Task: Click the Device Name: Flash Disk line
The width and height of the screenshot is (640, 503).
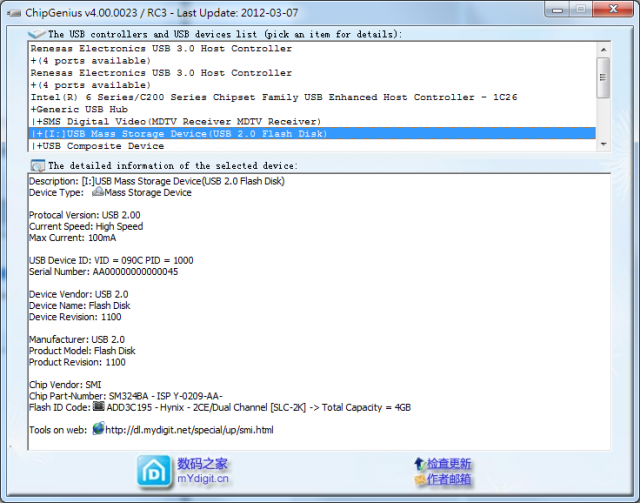Action: 80,305
